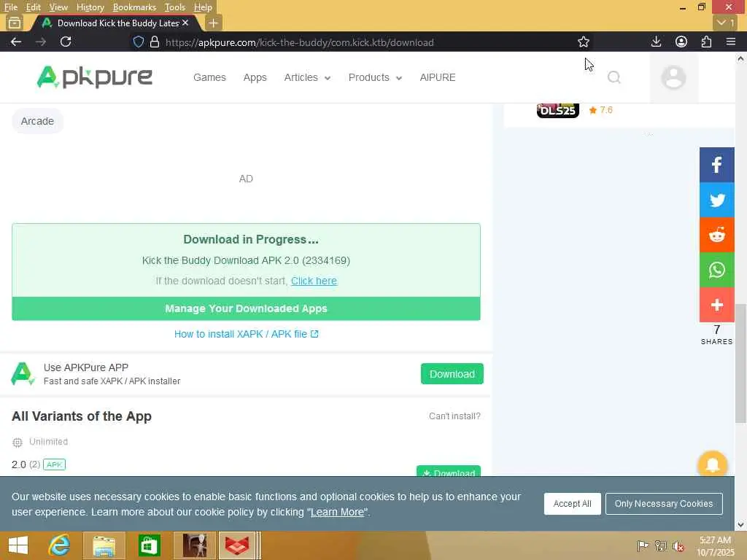The height and width of the screenshot is (560, 747).
Task: Click the Can't install? link
Action: 454,416
